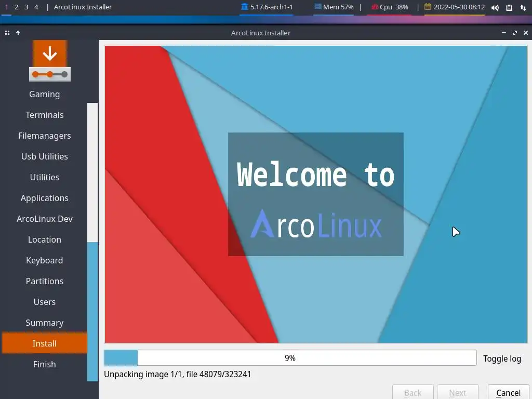Select the Terminals step in the sidebar
Viewport: 532px width, 399px height.
45,115
